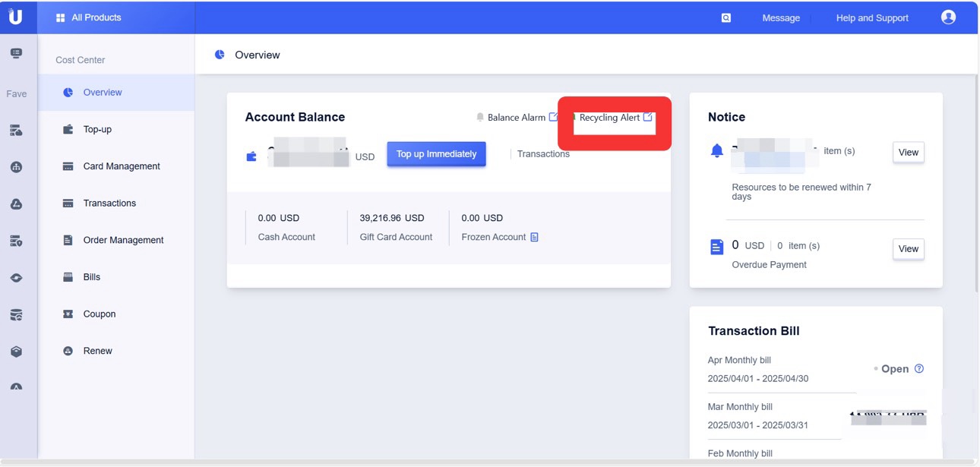Click the Notice bell icon
The image size is (980, 467).
(x=716, y=151)
